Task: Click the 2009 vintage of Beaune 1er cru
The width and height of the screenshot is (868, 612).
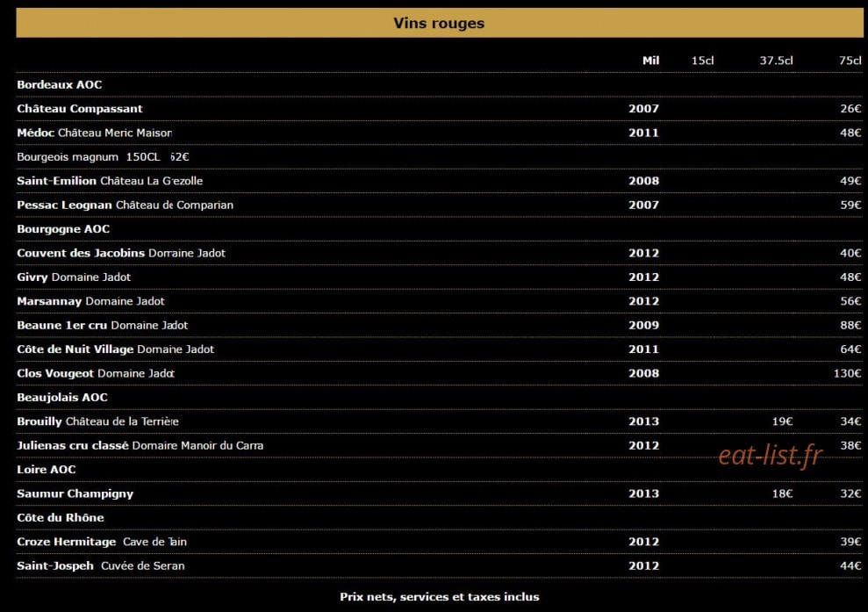Action: [643, 325]
